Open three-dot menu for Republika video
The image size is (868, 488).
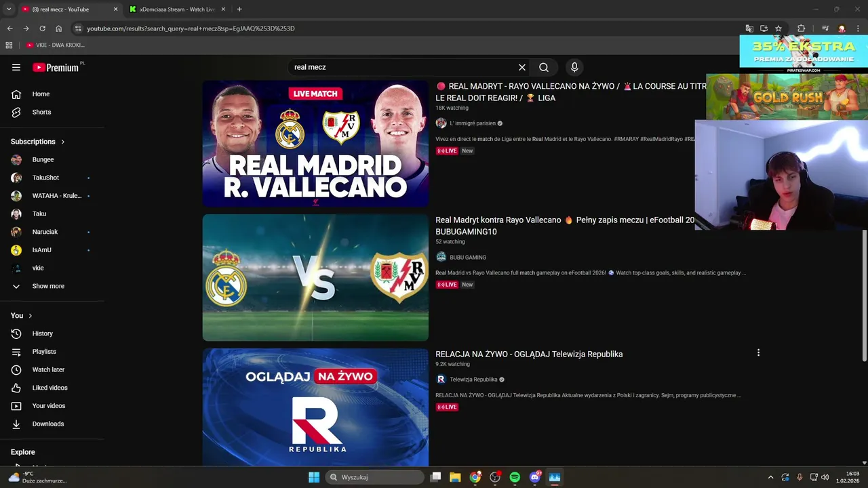coord(758,352)
